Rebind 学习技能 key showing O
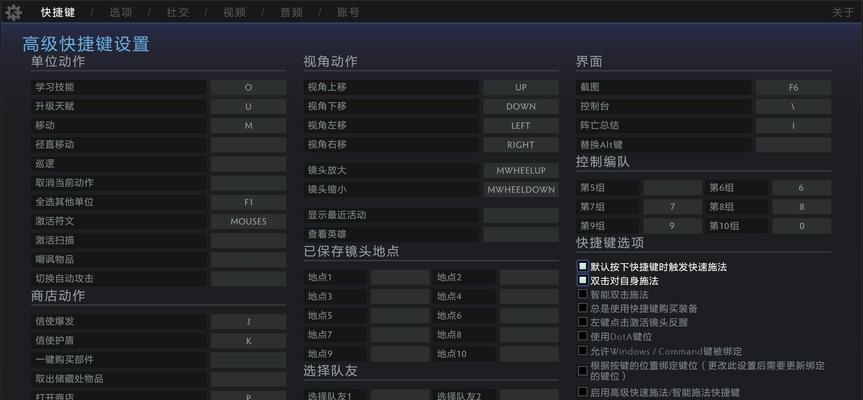863x400 pixels. [x=248, y=87]
